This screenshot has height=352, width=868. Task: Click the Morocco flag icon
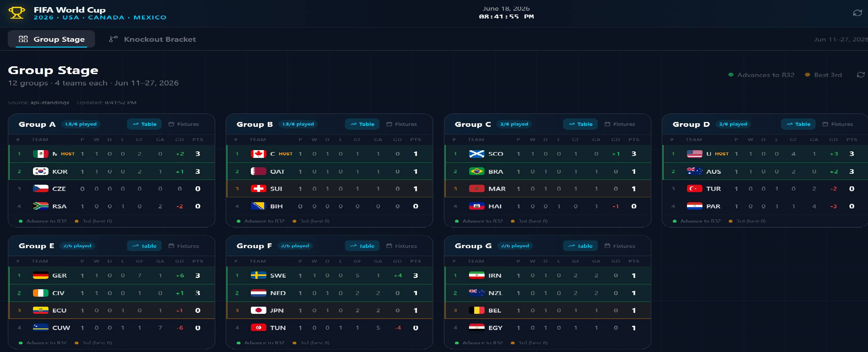(477, 189)
